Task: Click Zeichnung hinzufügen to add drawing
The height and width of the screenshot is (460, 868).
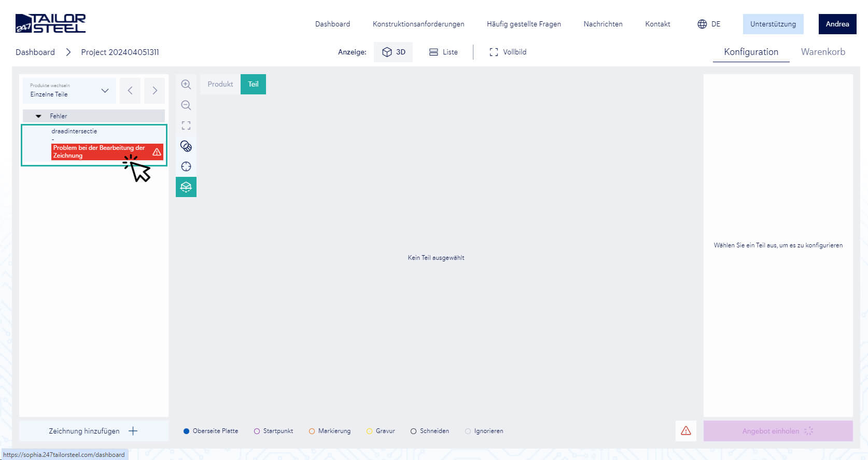Action: coord(93,431)
